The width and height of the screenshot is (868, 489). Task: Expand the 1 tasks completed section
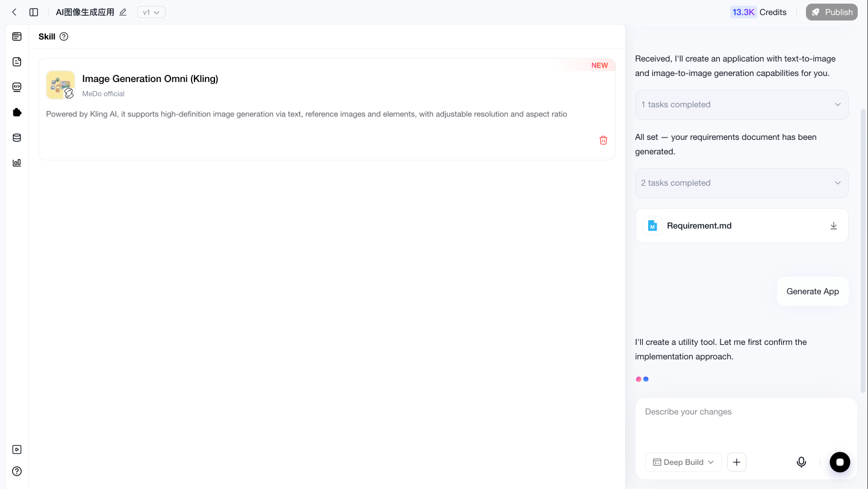click(x=742, y=105)
